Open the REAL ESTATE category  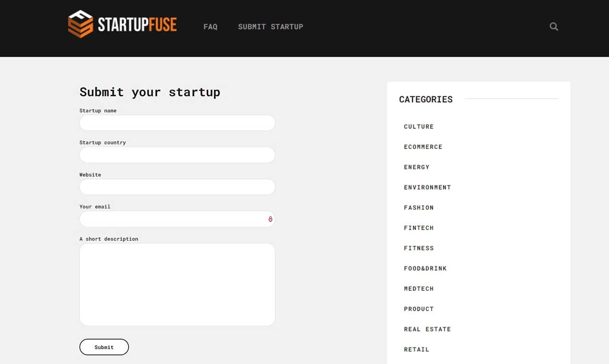pyautogui.click(x=427, y=329)
